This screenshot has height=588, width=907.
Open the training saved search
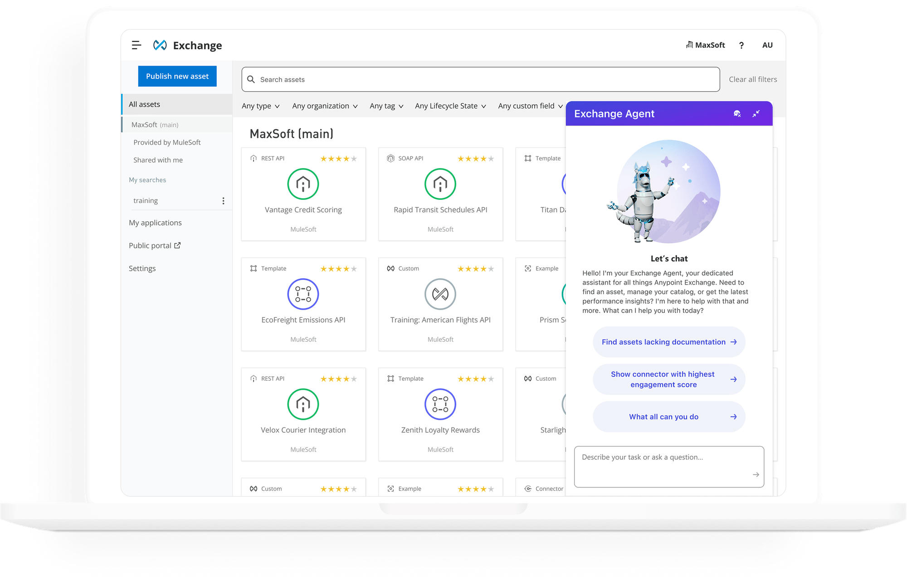click(146, 200)
